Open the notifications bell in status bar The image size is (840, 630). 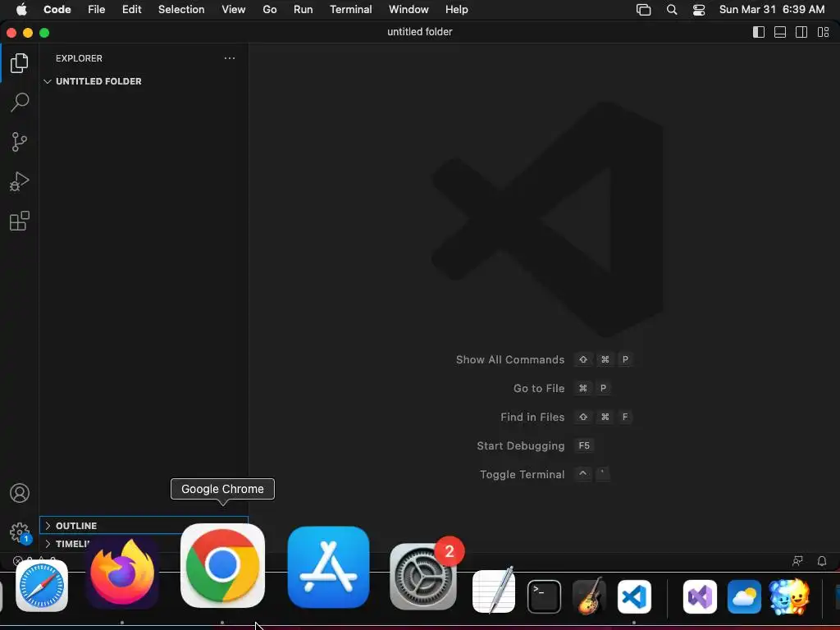[x=821, y=561]
